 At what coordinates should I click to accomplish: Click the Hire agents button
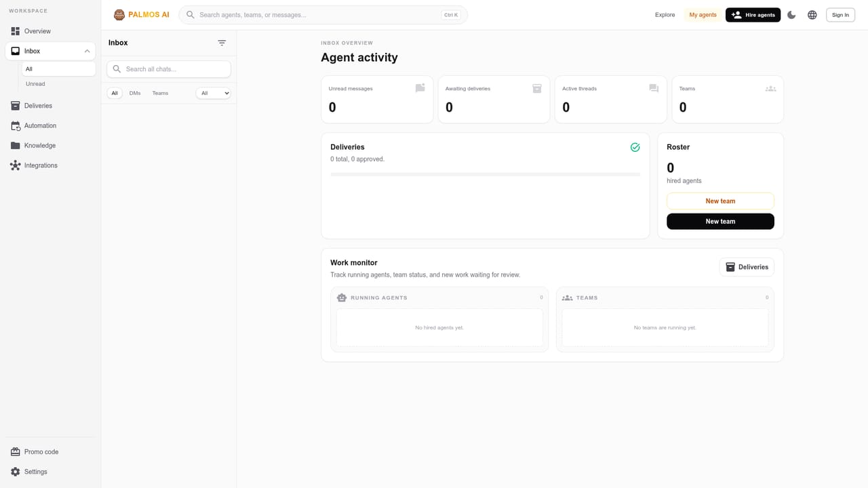[753, 15]
